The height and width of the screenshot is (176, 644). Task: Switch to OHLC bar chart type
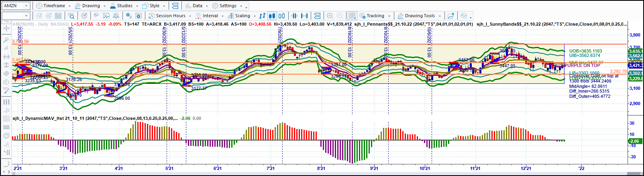pos(262,16)
